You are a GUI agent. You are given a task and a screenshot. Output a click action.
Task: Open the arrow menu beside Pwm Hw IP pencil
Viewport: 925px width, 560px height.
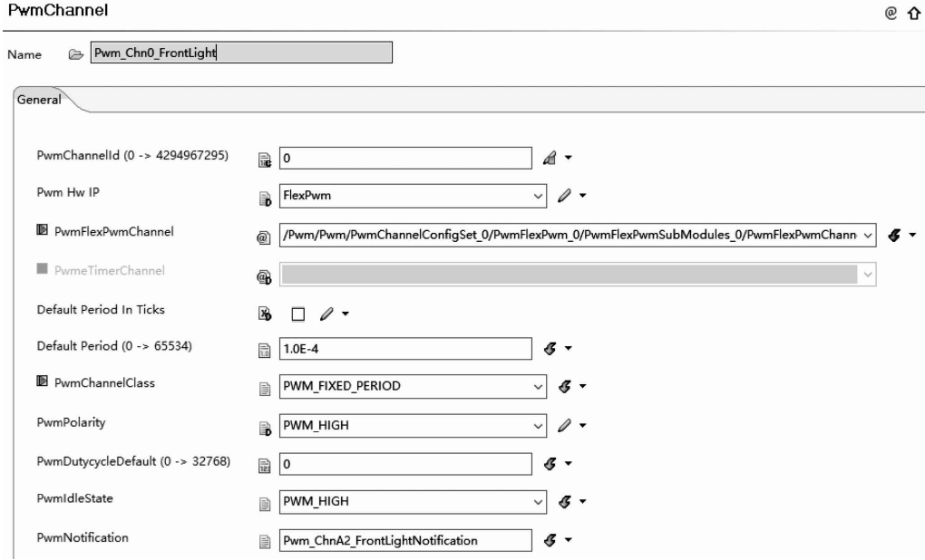[x=583, y=195]
